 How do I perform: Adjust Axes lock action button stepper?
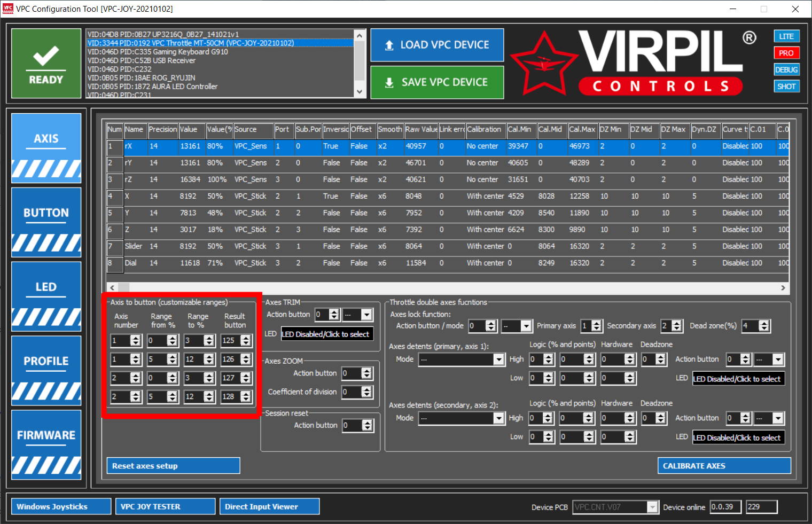point(491,326)
